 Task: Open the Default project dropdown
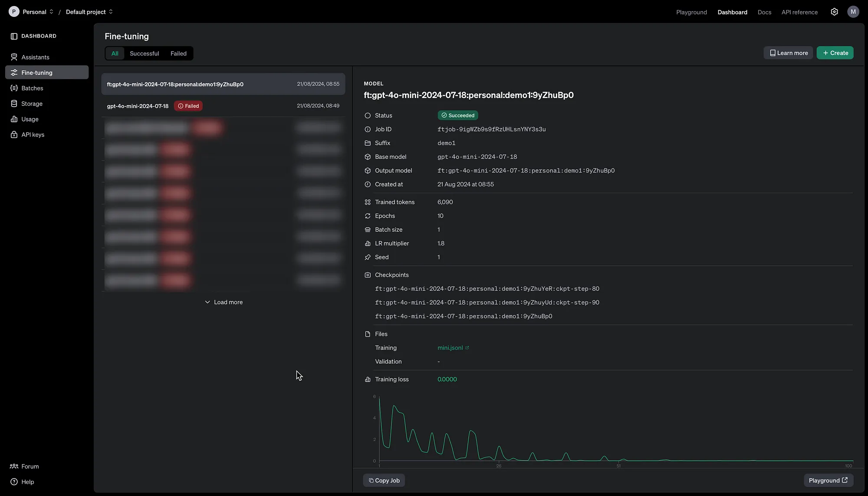(x=89, y=12)
